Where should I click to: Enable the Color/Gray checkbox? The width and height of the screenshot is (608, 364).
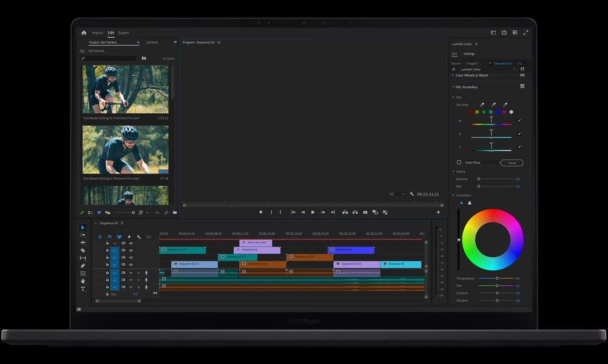pos(459,163)
